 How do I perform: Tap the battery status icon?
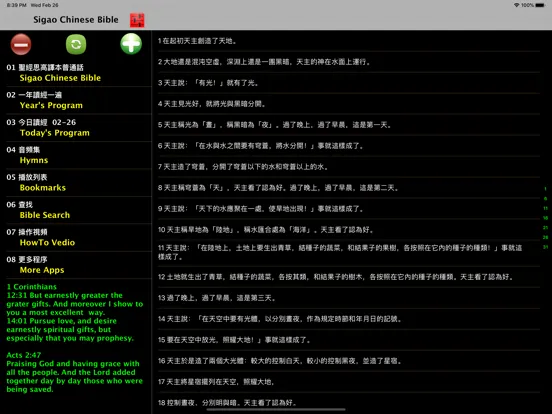pyautogui.click(x=540, y=5)
